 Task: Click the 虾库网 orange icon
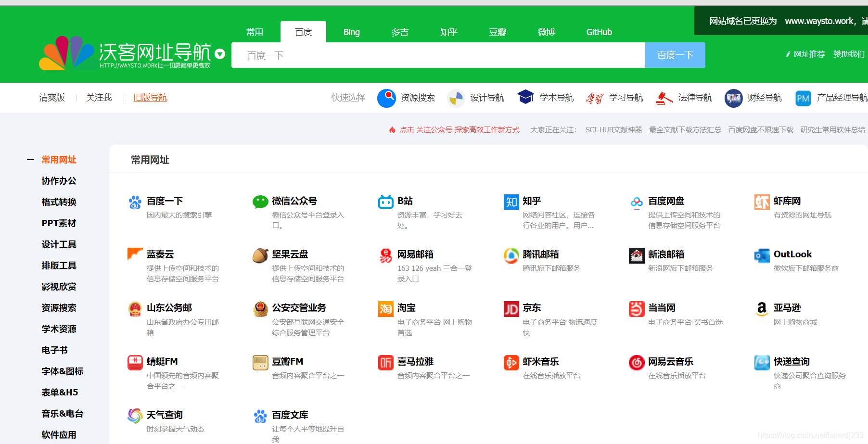[x=762, y=202]
